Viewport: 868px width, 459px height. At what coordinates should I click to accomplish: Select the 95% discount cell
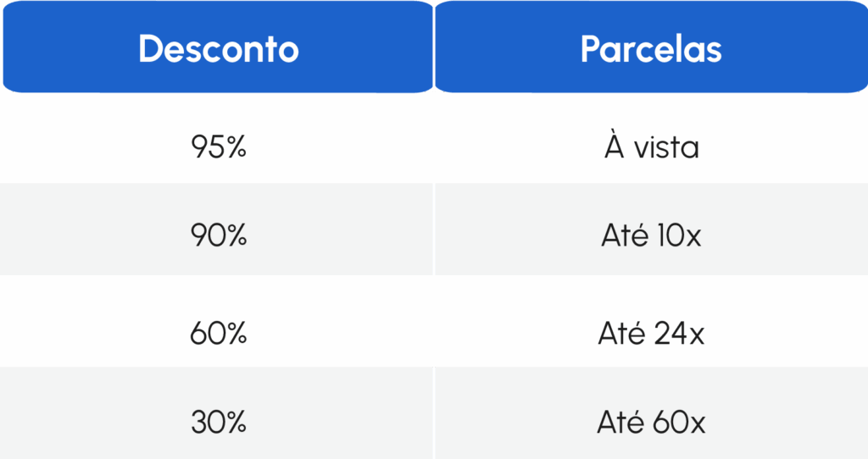click(219, 147)
